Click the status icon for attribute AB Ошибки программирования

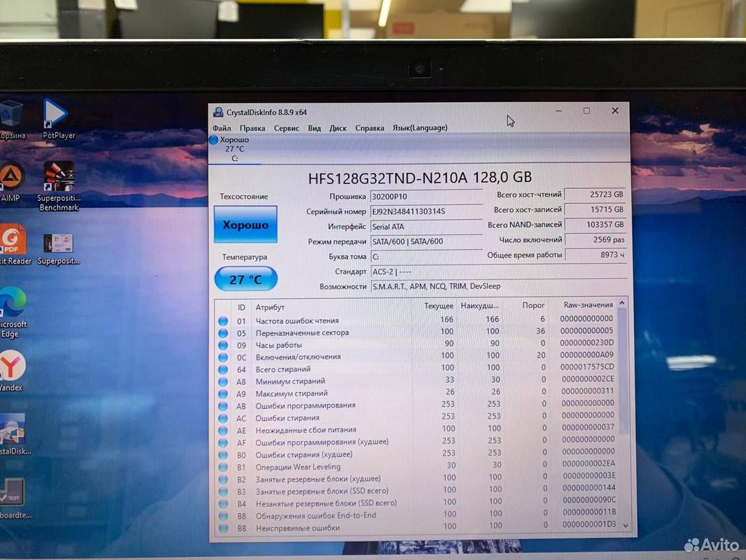click(x=223, y=406)
